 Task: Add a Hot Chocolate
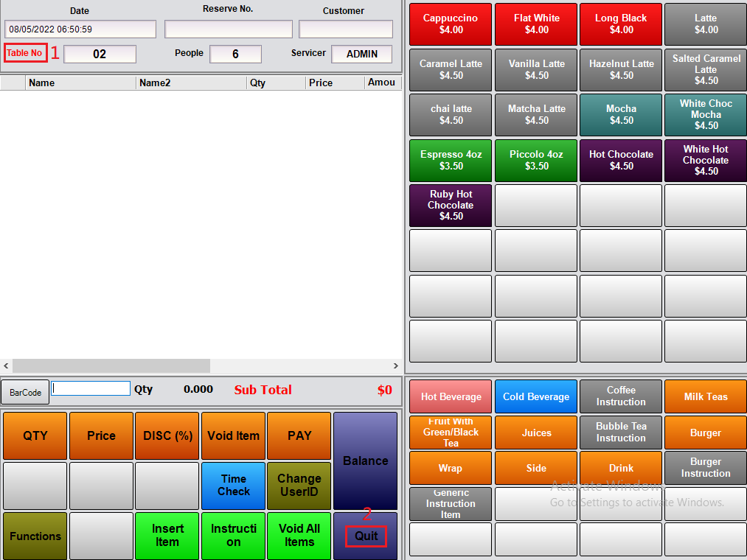click(x=621, y=161)
